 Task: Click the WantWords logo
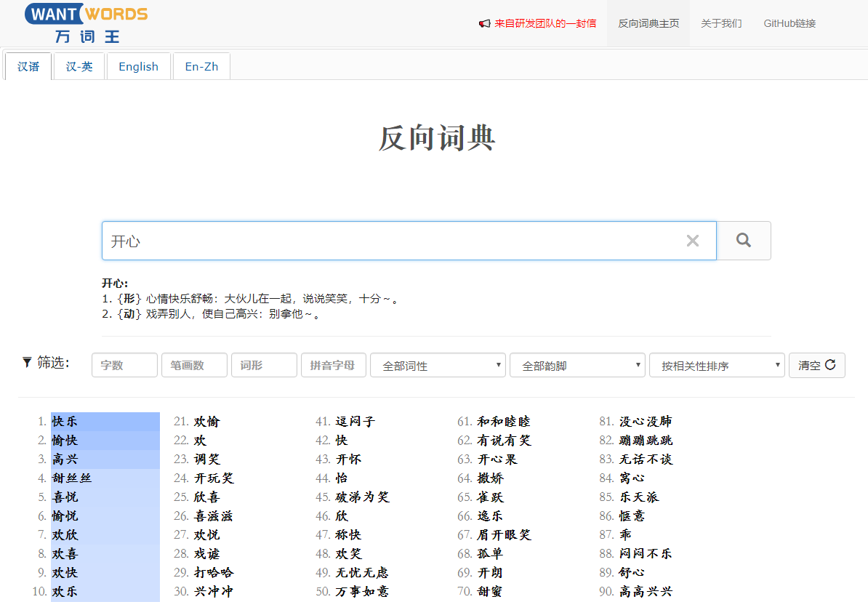point(87,23)
